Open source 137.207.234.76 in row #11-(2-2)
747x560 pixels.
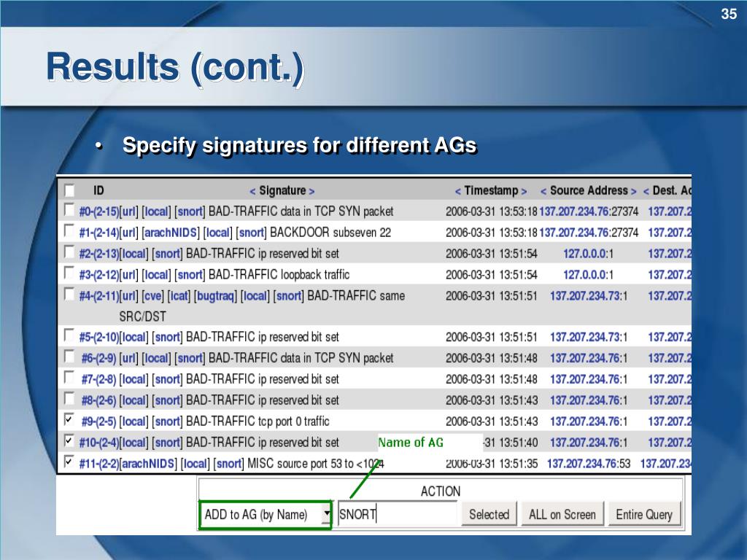581,463
